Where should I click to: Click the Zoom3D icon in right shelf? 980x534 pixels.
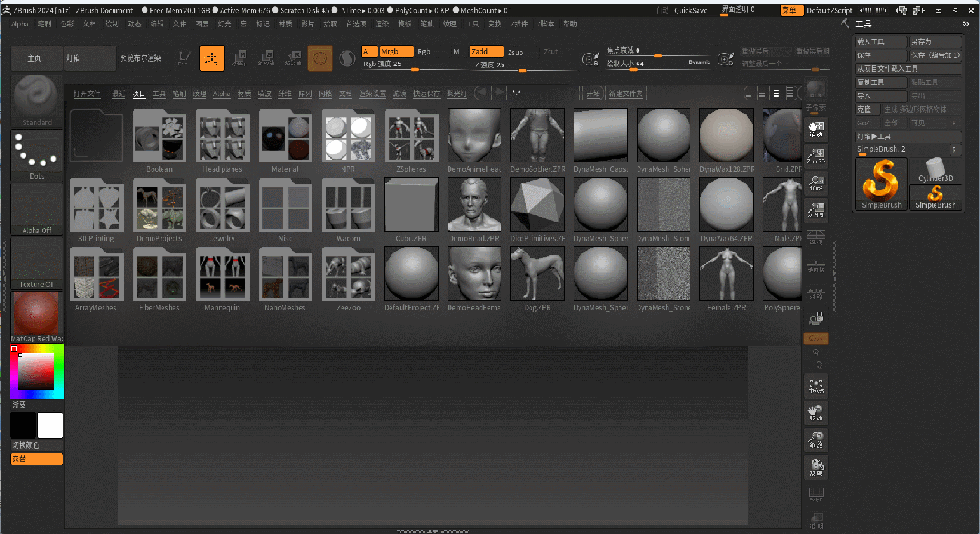click(817, 440)
